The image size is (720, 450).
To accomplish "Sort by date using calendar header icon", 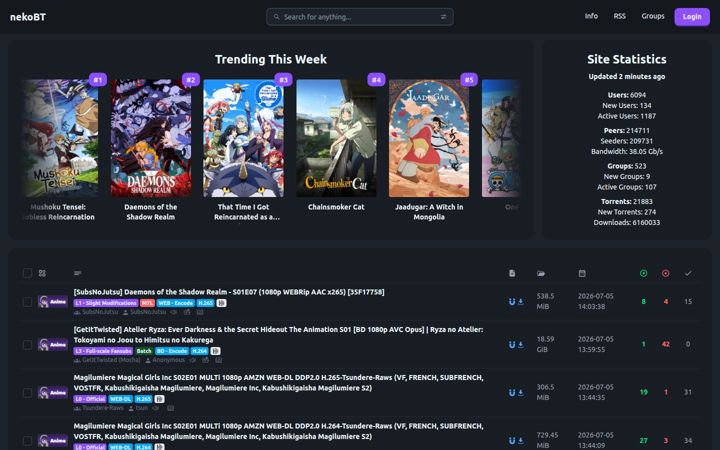I will pyautogui.click(x=582, y=273).
